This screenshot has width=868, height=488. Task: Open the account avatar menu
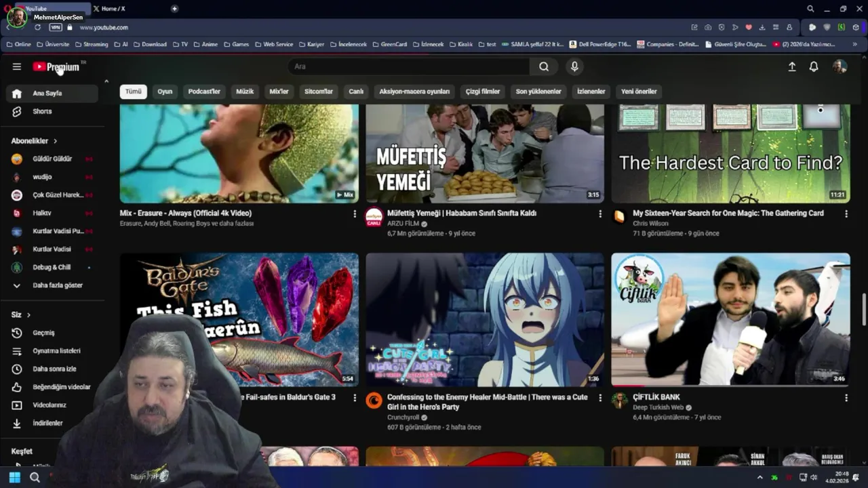[840, 66]
